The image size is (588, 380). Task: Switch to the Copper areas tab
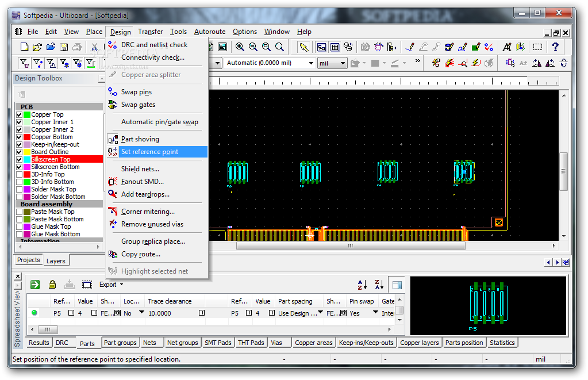pyautogui.click(x=313, y=343)
